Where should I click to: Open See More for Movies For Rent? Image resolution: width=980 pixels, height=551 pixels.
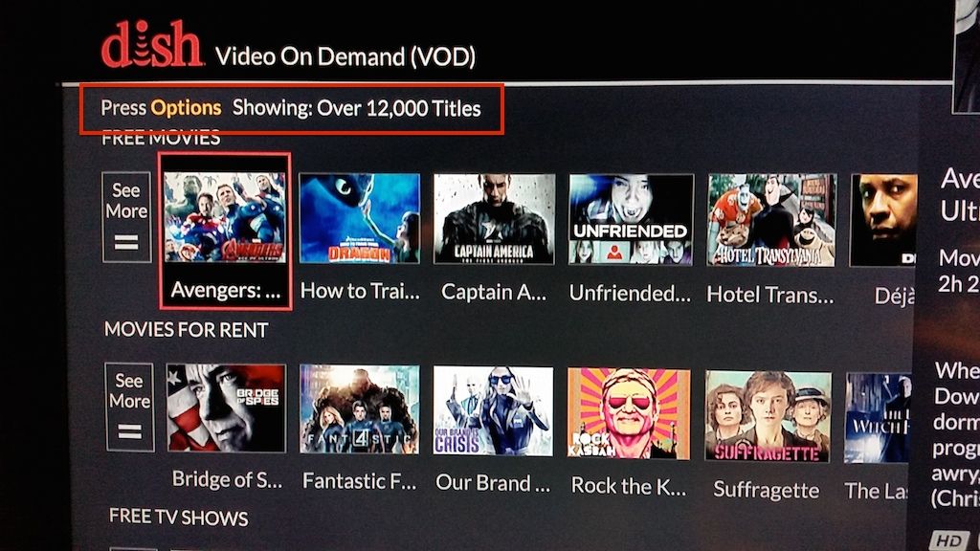[130, 407]
